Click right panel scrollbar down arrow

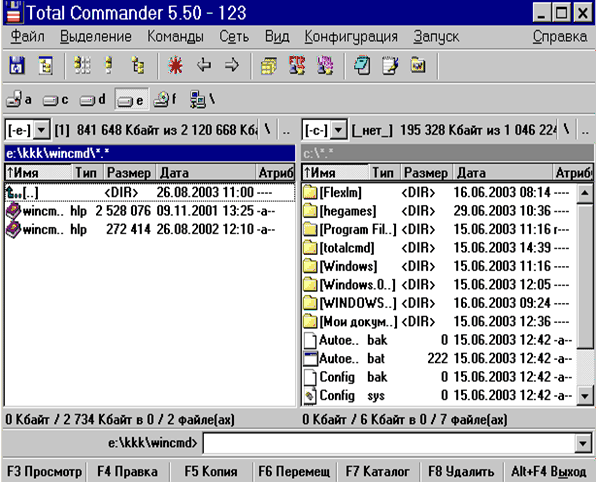[x=585, y=396]
